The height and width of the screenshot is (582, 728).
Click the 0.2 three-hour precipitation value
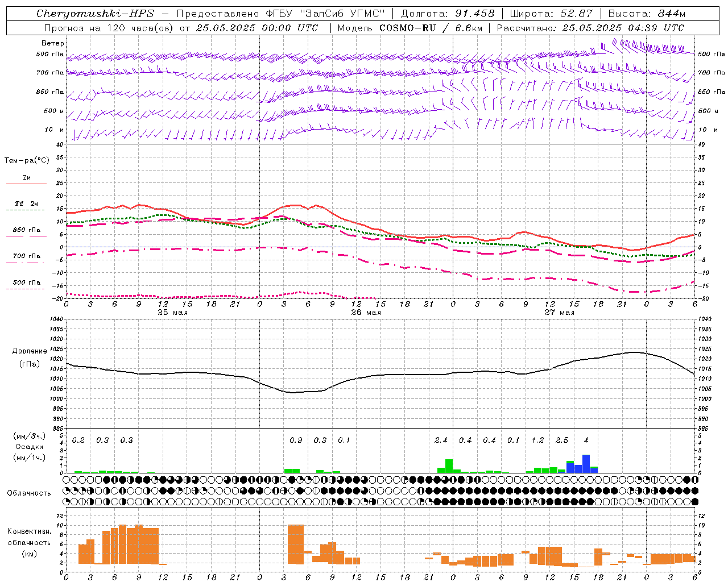[78, 440]
